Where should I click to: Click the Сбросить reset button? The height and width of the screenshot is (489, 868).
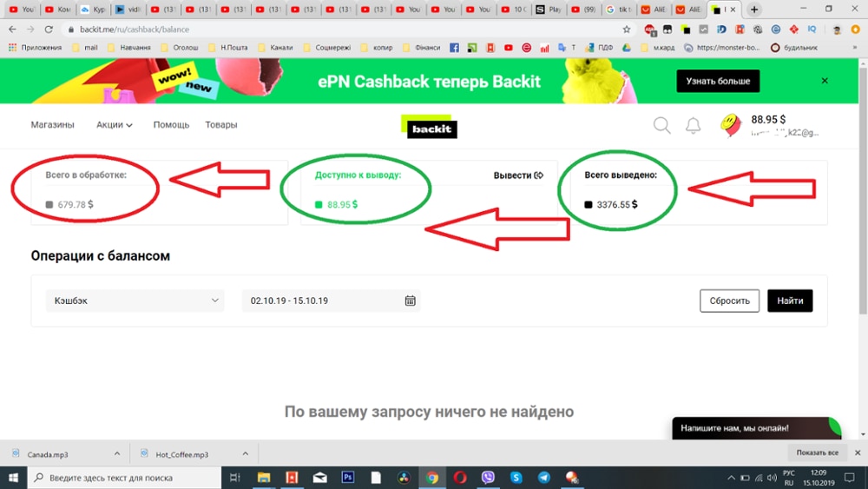point(729,301)
